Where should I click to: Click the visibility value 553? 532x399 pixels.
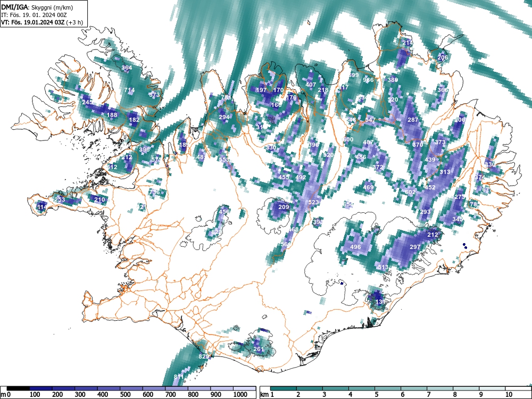point(225,160)
